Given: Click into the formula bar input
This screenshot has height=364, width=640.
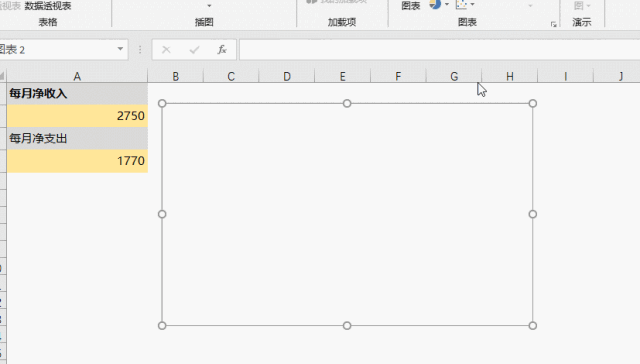Looking at the screenshot, I should click(439, 50).
